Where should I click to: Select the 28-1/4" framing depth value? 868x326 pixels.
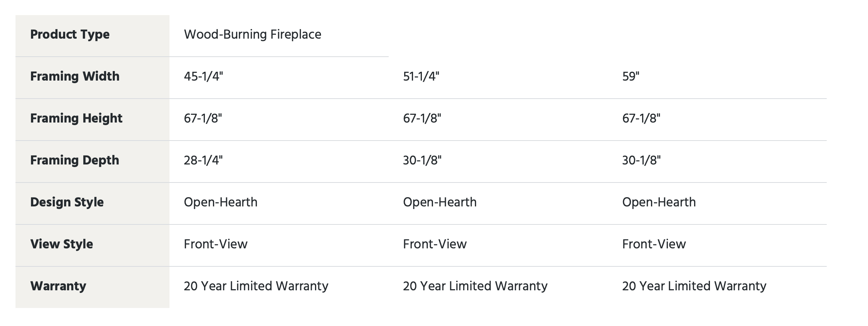(203, 160)
